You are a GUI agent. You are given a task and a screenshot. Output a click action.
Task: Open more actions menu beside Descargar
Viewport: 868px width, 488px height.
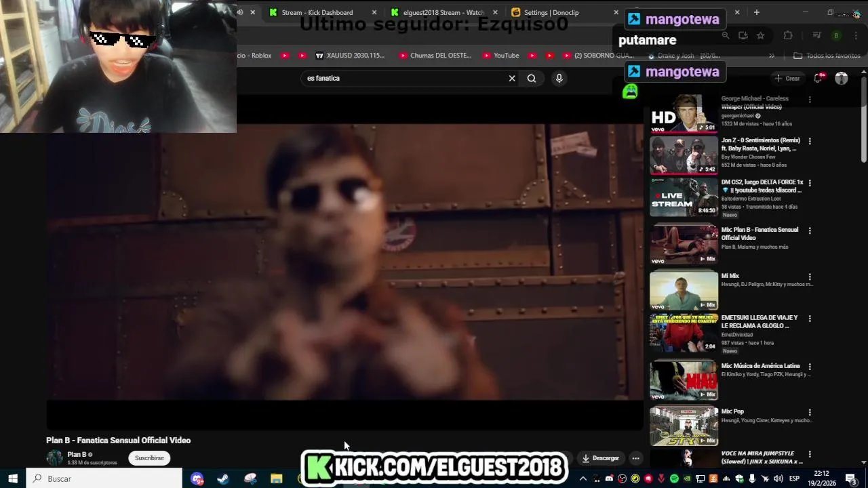coord(635,458)
